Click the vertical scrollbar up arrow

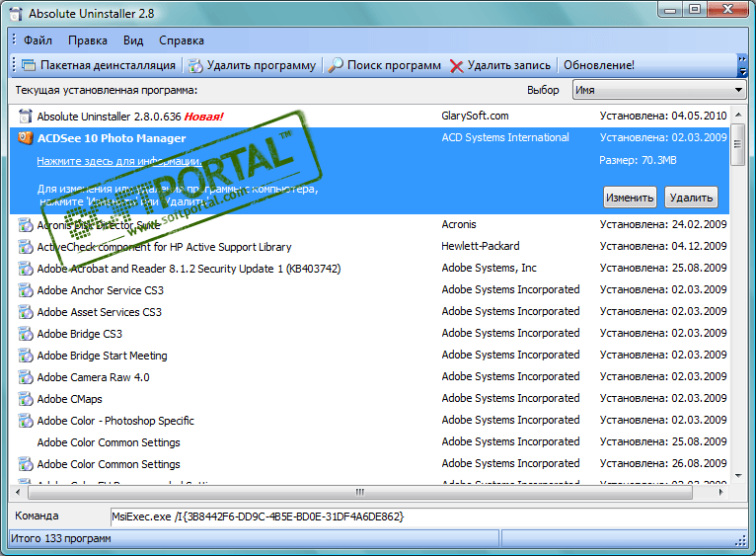click(x=738, y=115)
